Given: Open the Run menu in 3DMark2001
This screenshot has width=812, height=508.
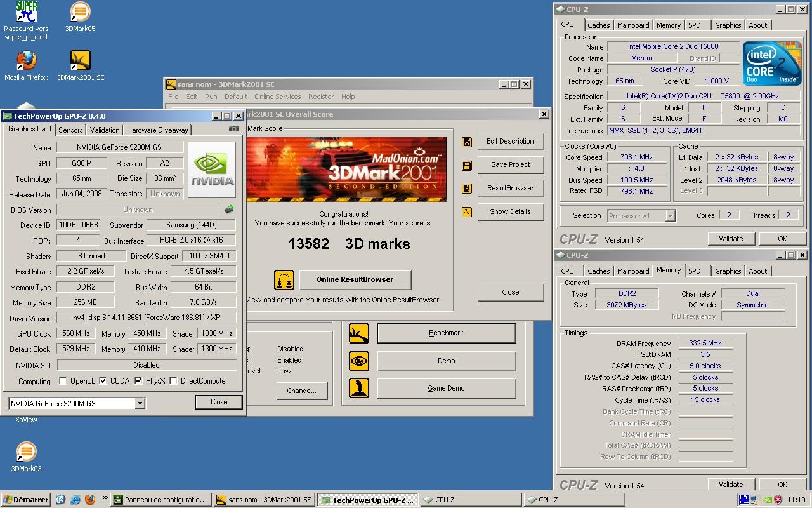Looking at the screenshot, I should tap(211, 97).
